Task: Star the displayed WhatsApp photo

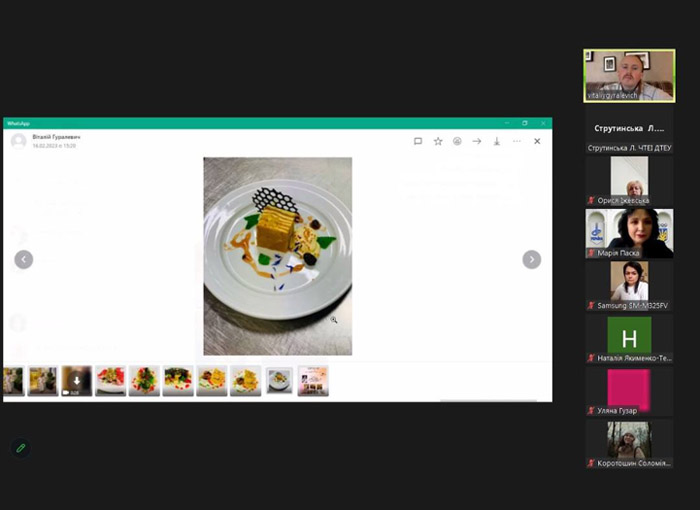Action: pos(438,141)
